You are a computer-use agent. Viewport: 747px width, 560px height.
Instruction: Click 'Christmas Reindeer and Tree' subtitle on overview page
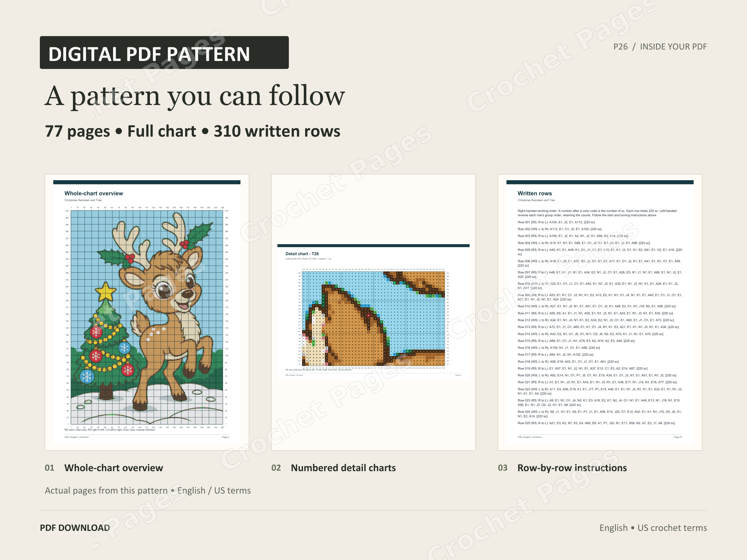[x=83, y=200]
